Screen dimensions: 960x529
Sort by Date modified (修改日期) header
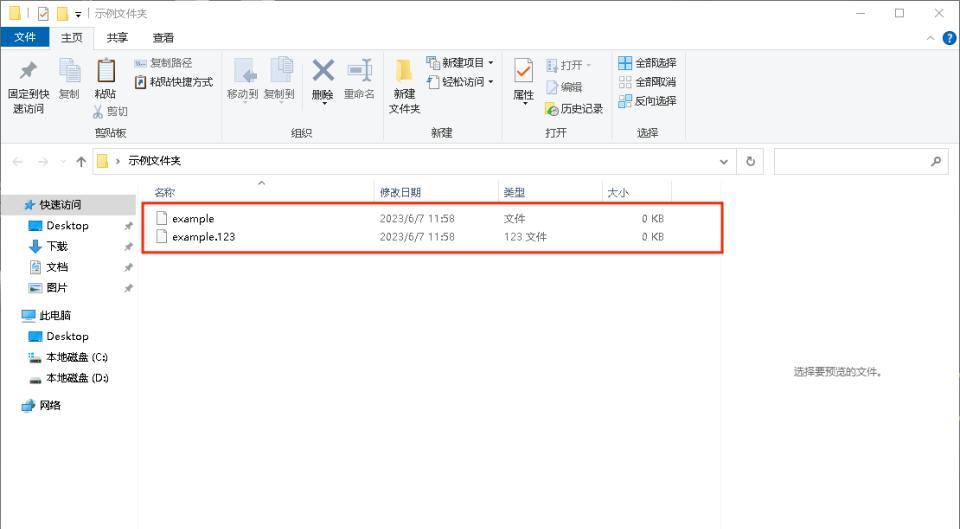(400, 192)
